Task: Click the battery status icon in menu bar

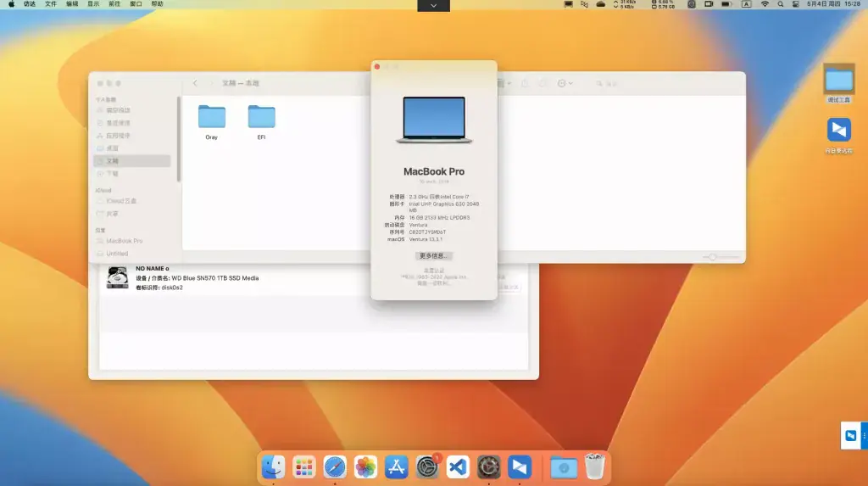Action: coord(726,4)
